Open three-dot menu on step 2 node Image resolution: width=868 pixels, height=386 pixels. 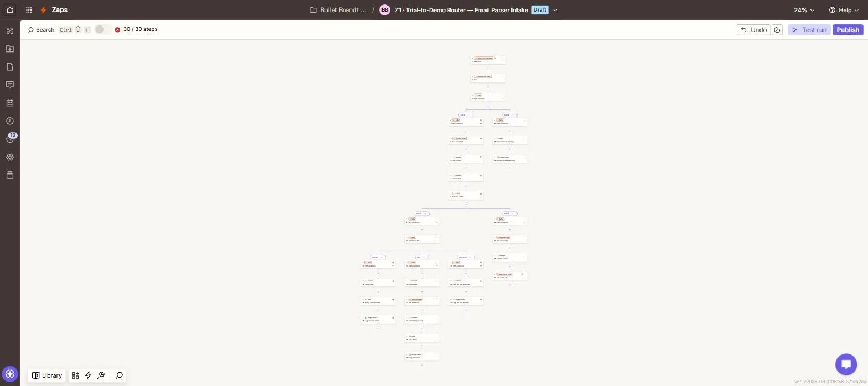pos(503,77)
